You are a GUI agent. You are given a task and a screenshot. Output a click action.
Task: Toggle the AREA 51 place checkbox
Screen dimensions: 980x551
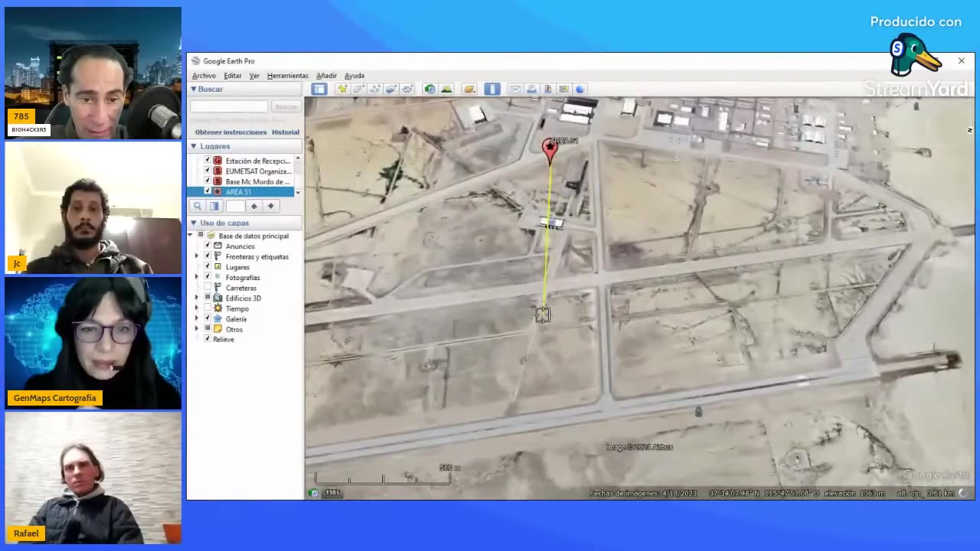click(x=207, y=191)
